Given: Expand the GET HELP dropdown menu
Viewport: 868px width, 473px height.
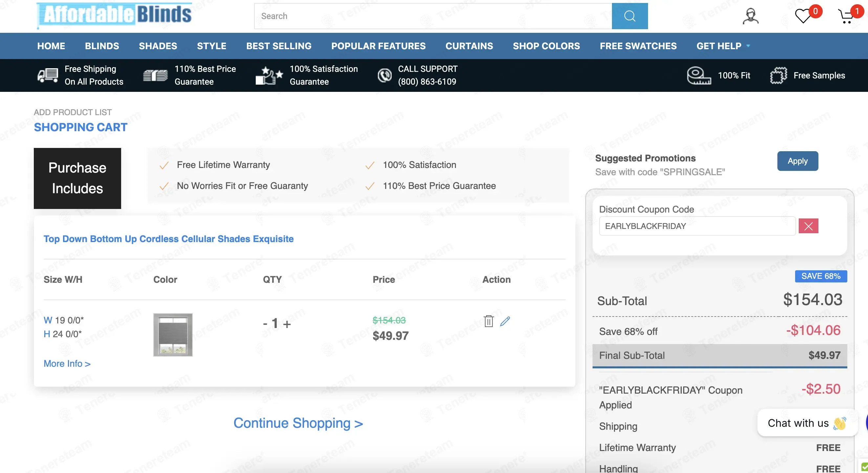Looking at the screenshot, I should click(x=723, y=46).
